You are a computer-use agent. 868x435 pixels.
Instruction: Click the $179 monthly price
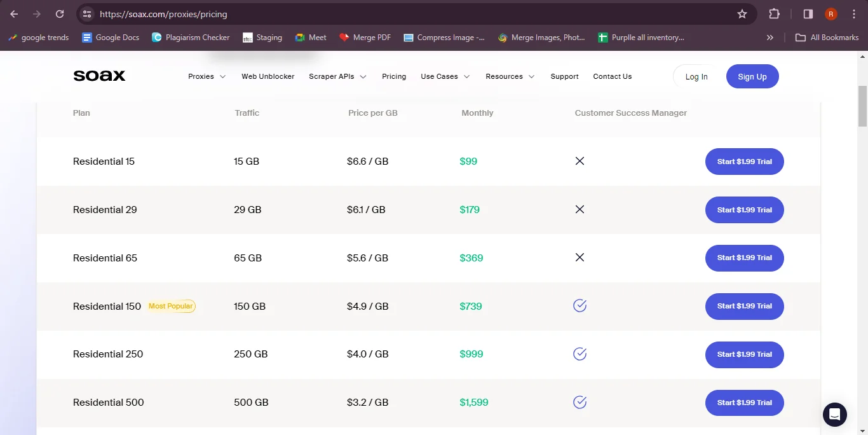coord(470,210)
